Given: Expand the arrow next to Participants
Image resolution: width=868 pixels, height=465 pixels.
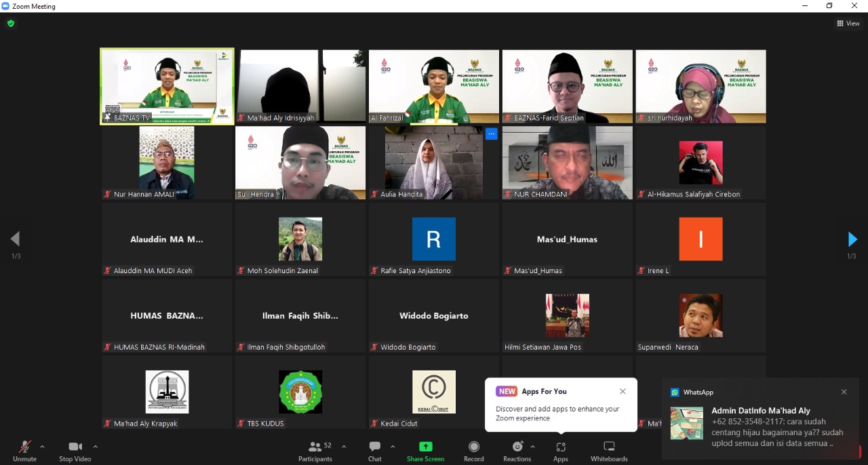Looking at the screenshot, I should (x=344, y=447).
